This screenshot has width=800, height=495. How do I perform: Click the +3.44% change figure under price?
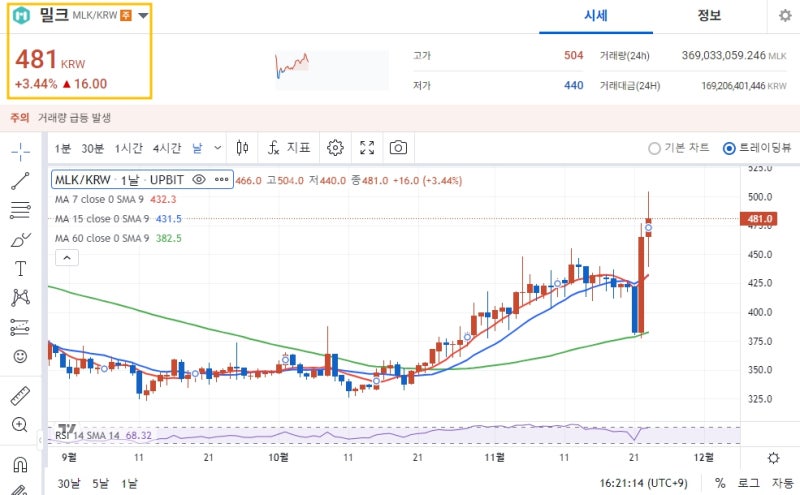tap(36, 84)
